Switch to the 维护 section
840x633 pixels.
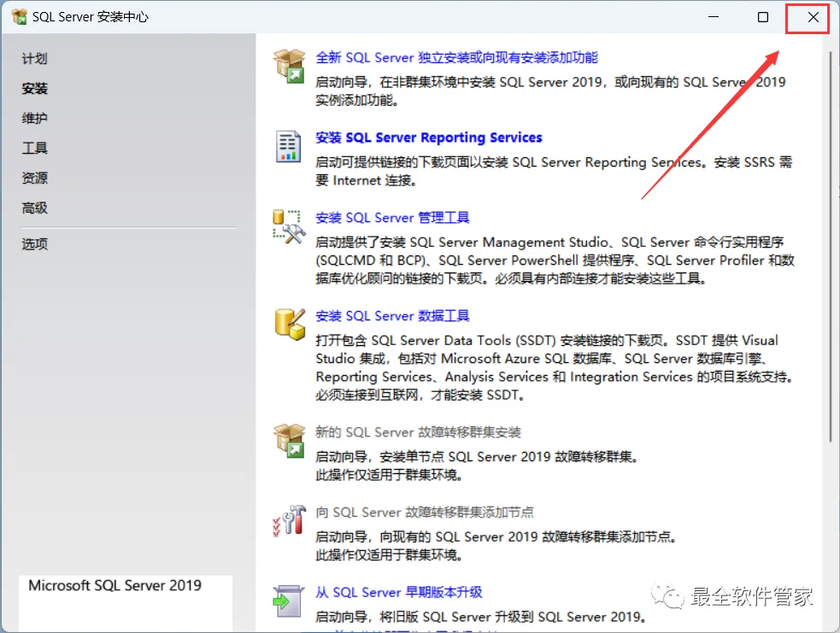coord(35,119)
